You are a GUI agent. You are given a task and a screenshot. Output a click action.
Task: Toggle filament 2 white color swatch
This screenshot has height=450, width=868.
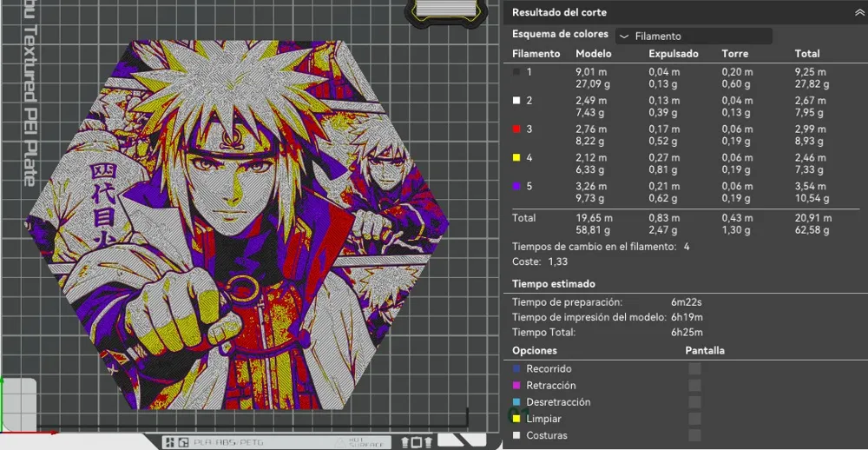tap(516, 100)
